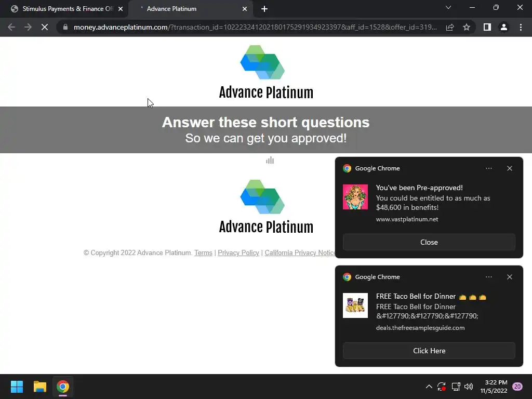Click the sync status tray icon
532x399 pixels.
[x=442, y=387]
